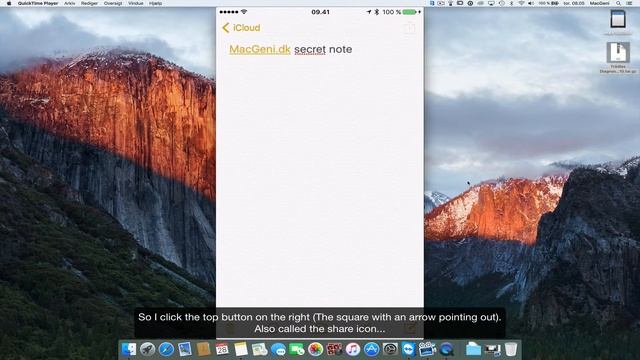Open iTunes from the Dock
This screenshot has width=640, height=360.
point(353,349)
